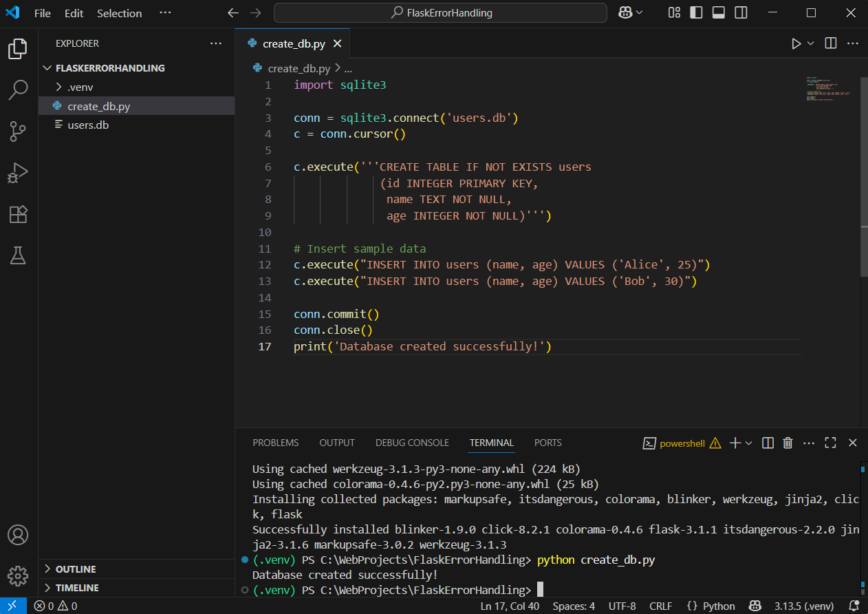
Task: Kill the terminal with trash icon
Action: [788, 443]
